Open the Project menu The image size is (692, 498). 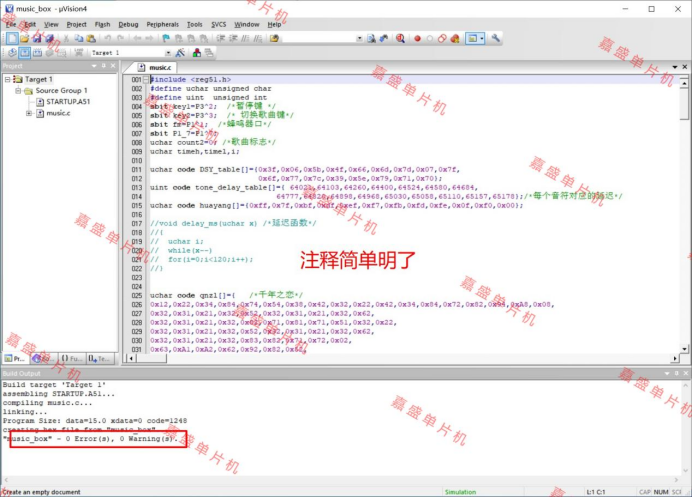[x=76, y=24]
